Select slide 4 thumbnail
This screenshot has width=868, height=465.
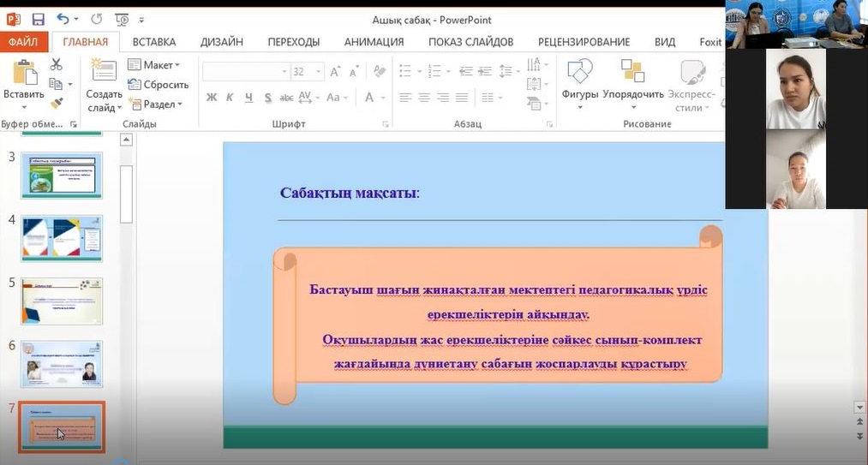point(62,237)
